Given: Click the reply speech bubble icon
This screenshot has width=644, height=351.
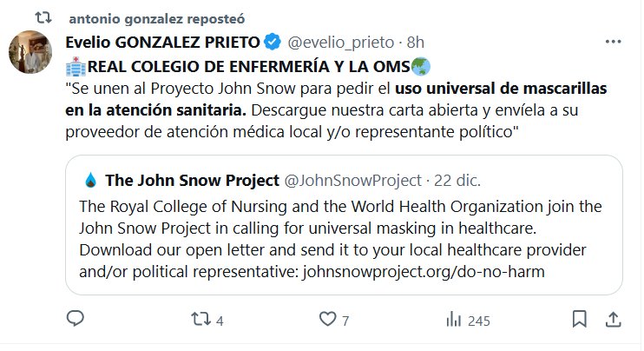Looking at the screenshot, I should pyautogui.click(x=76, y=319).
